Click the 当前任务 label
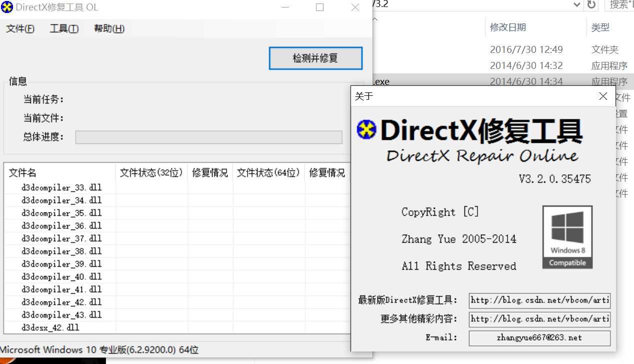Viewport: 634px width, 364px height. [x=43, y=99]
